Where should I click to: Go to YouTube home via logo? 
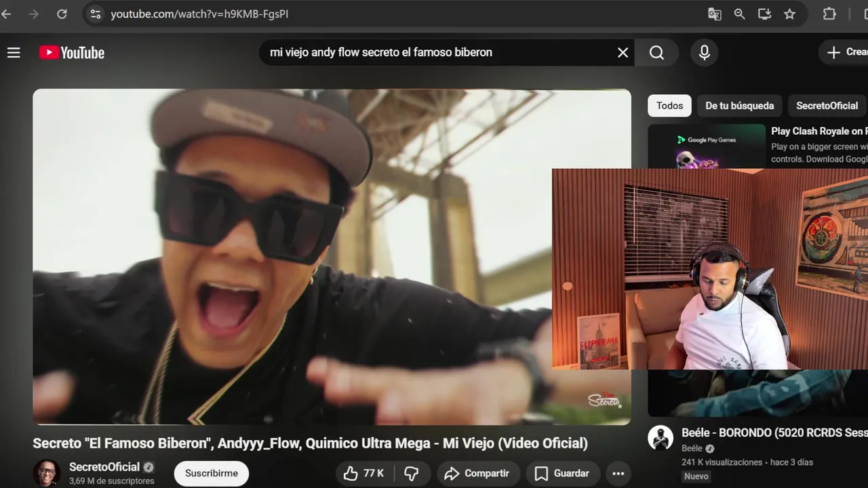click(72, 53)
